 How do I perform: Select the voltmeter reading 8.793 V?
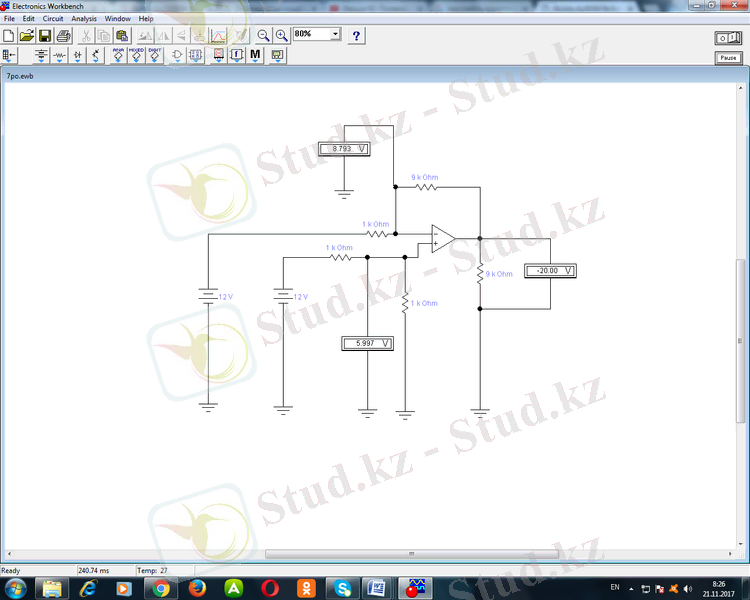(344, 149)
